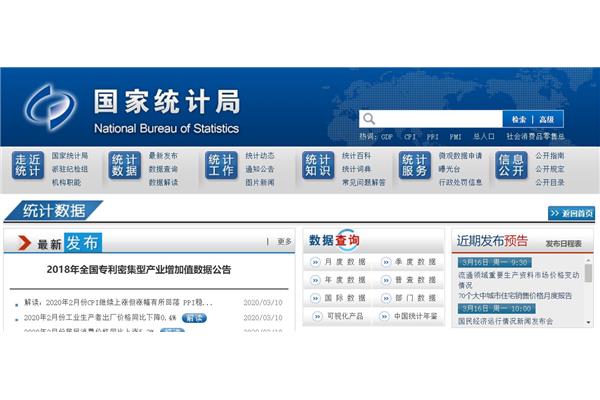Image resolution: width=600 pixels, height=400 pixels.
Task: Open 数据解读 submenu link
Action: click(163, 182)
